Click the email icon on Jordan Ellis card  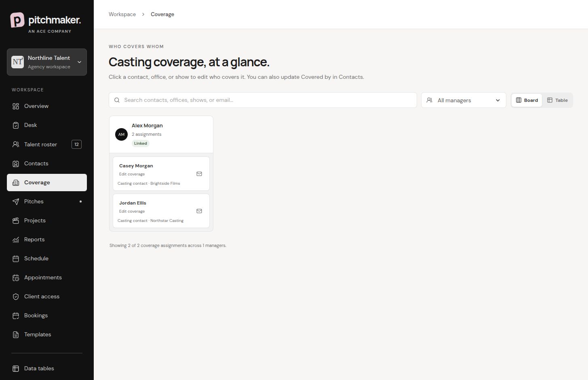pyautogui.click(x=199, y=211)
